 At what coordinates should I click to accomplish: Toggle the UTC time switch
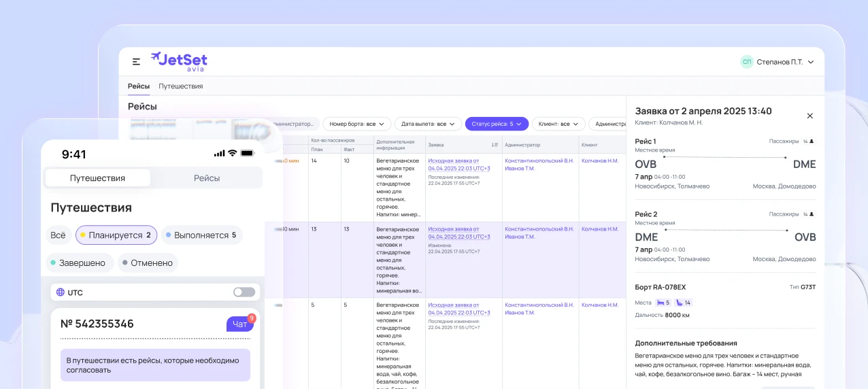(x=244, y=292)
